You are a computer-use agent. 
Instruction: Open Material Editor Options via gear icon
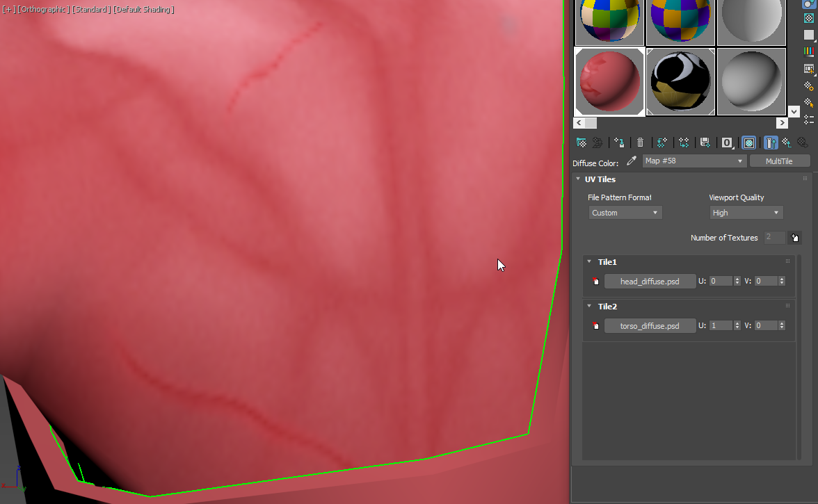[x=809, y=87]
